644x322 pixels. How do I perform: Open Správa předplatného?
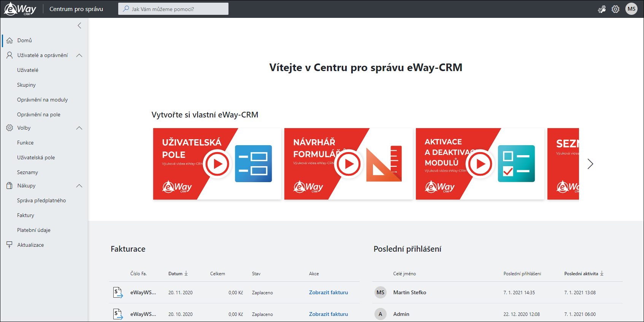[x=41, y=200]
